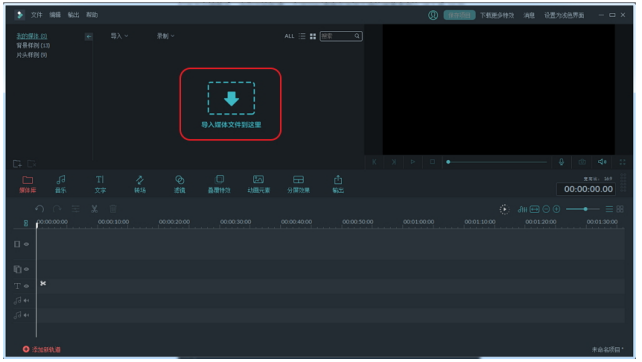
Task: Open the Split Screen (分屏效果) tab
Action: (298, 184)
